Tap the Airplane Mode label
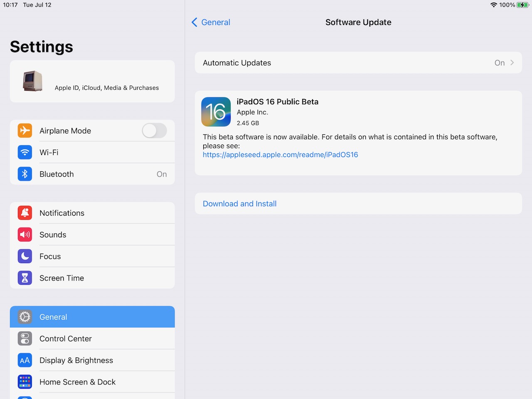The image size is (532, 399). [65, 131]
